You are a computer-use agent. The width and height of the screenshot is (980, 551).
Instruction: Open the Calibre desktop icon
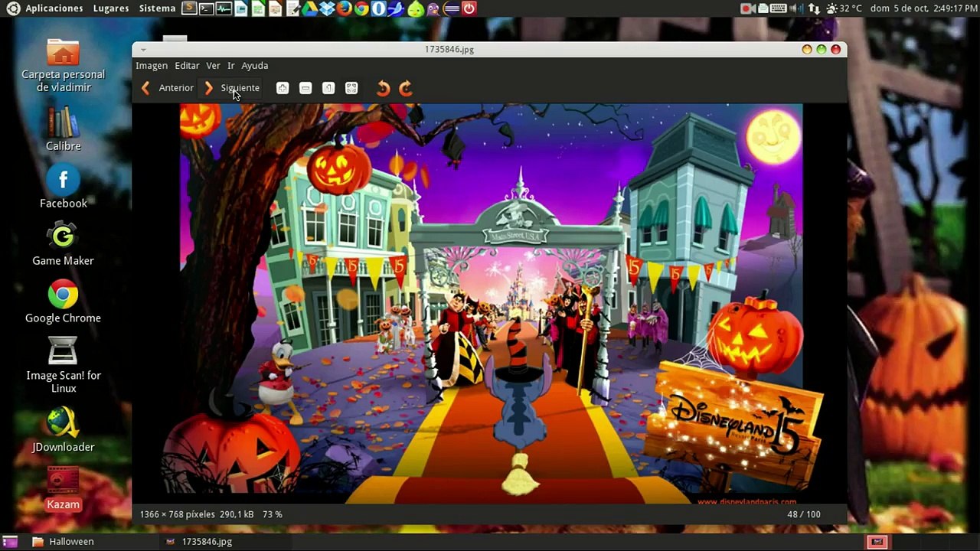point(63,128)
